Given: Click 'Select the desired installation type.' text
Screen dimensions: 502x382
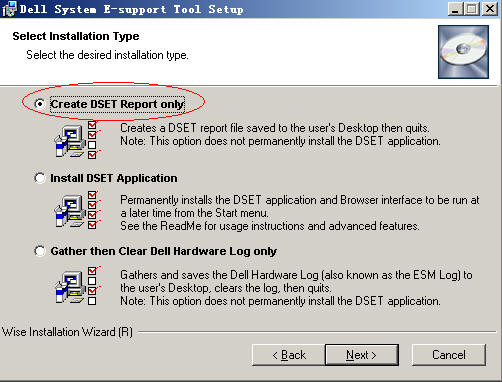Looking at the screenshot, I should (107, 55).
